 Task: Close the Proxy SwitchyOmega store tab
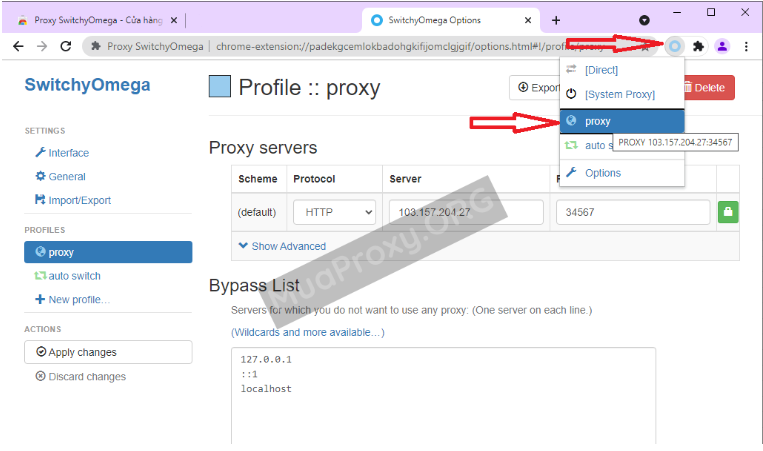174,20
